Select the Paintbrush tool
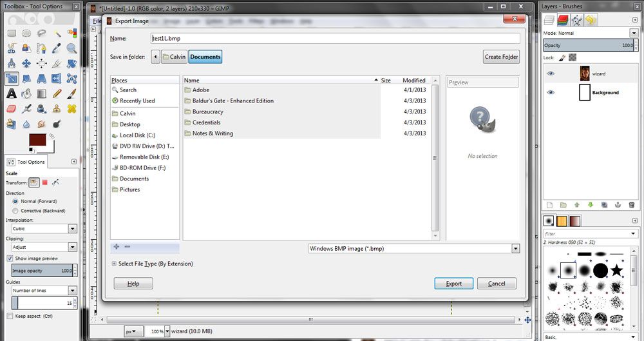 pos(72,93)
